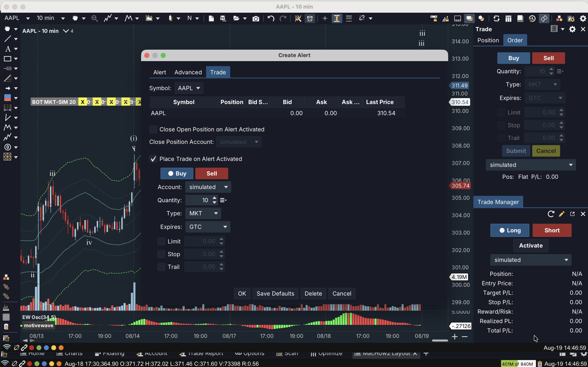Viewport: 588px width, 367px height.
Task: Select the Gann grid box tool
Action: [8, 157]
